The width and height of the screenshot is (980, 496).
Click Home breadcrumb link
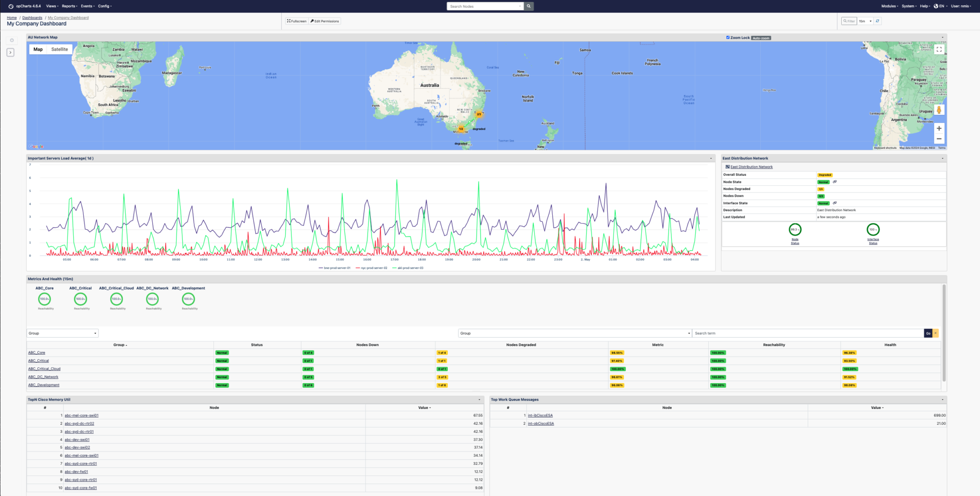coord(11,18)
